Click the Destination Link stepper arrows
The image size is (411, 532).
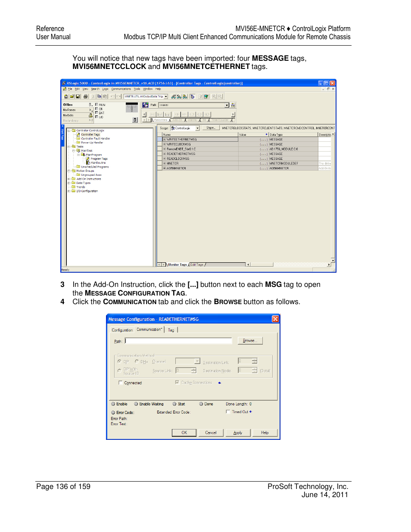(255, 361)
